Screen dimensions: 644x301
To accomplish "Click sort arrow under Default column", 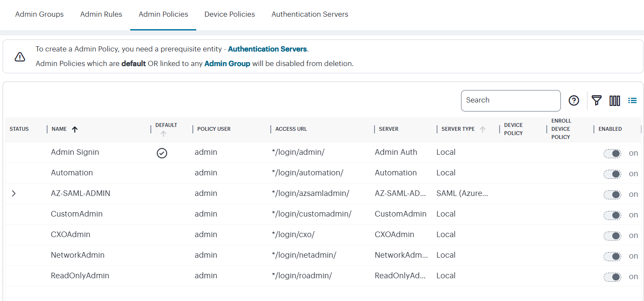I will (163, 134).
